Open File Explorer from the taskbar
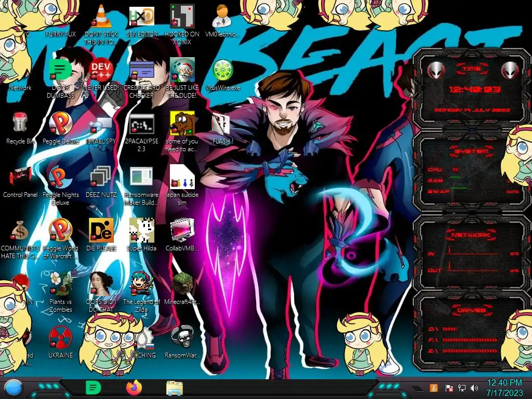Image resolution: width=532 pixels, height=399 pixels. click(x=175, y=388)
